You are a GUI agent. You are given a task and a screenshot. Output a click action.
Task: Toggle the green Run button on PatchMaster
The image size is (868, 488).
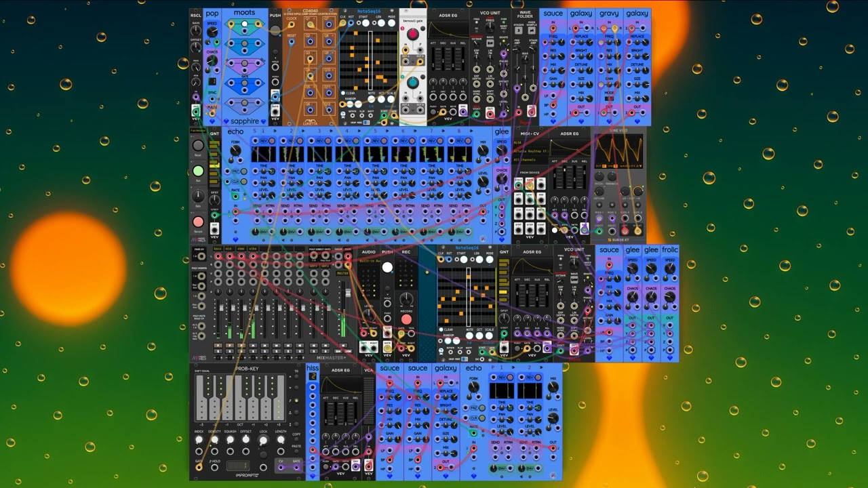coord(198,171)
